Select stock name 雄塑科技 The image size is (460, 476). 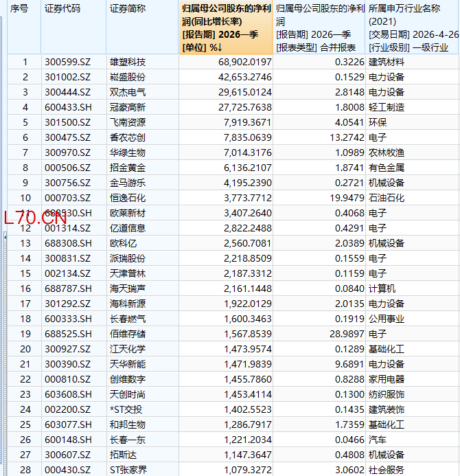[x=128, y=63]
